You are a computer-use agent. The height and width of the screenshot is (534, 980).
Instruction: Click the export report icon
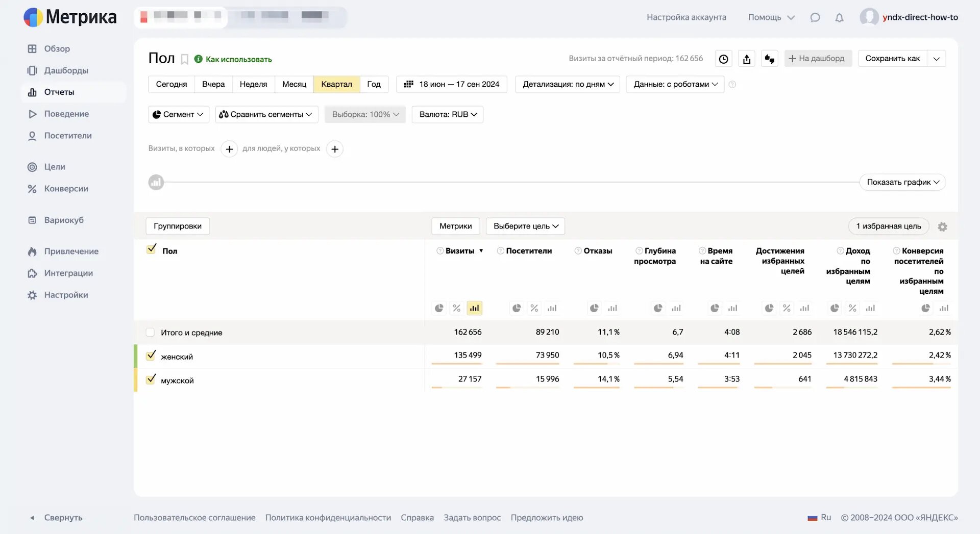747,59
